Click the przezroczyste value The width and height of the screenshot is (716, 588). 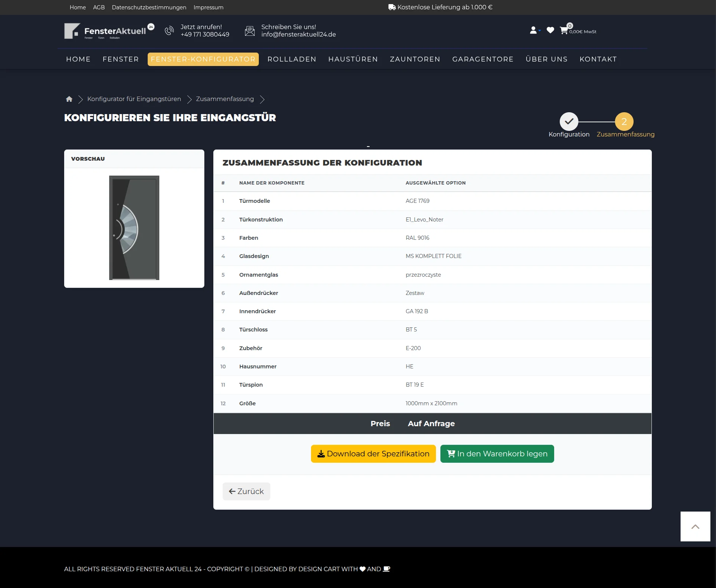[423, 275]
